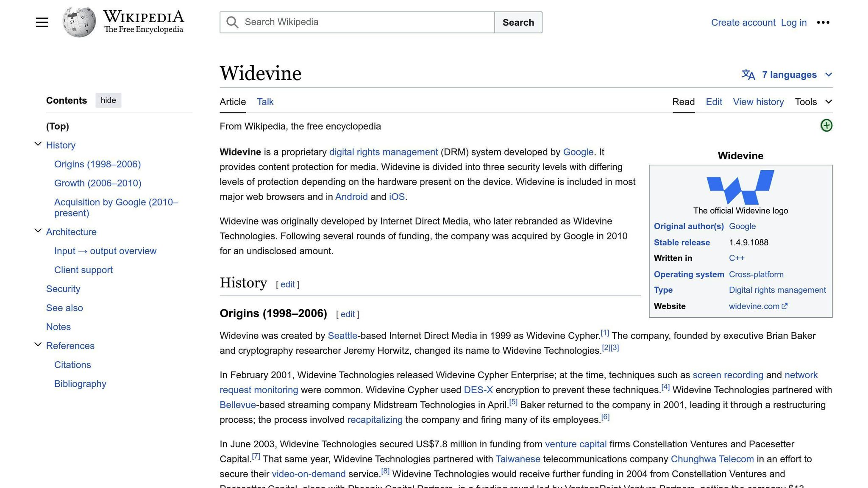868x488 pixels.
Task: Open the 7 languages dropdown
Action: coord(789,75)
